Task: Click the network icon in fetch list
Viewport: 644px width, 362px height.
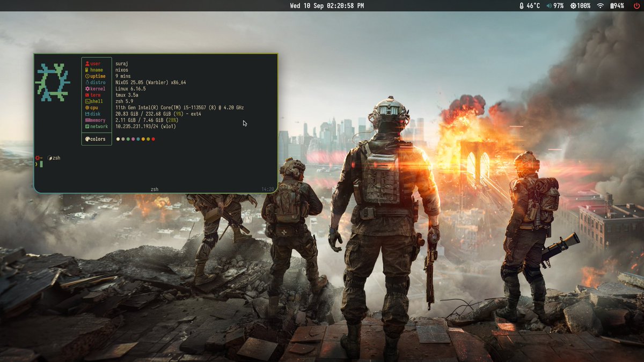Action: 87,127
